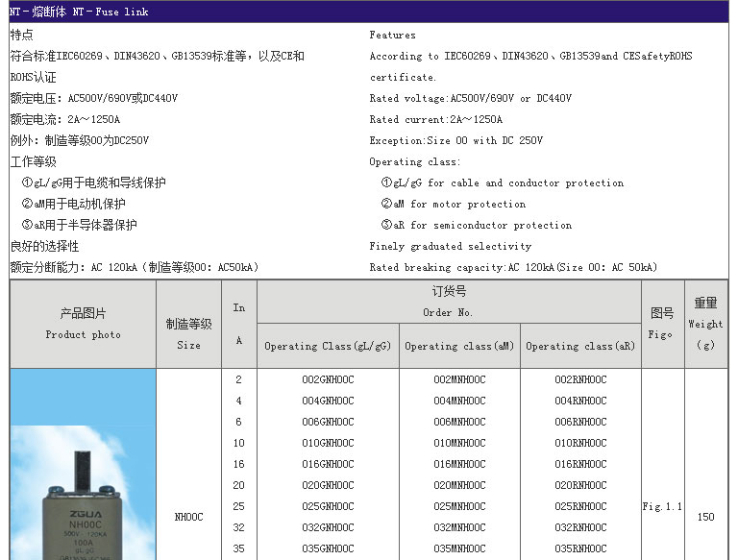Click order number 025GNH00C

pos(328,507)
